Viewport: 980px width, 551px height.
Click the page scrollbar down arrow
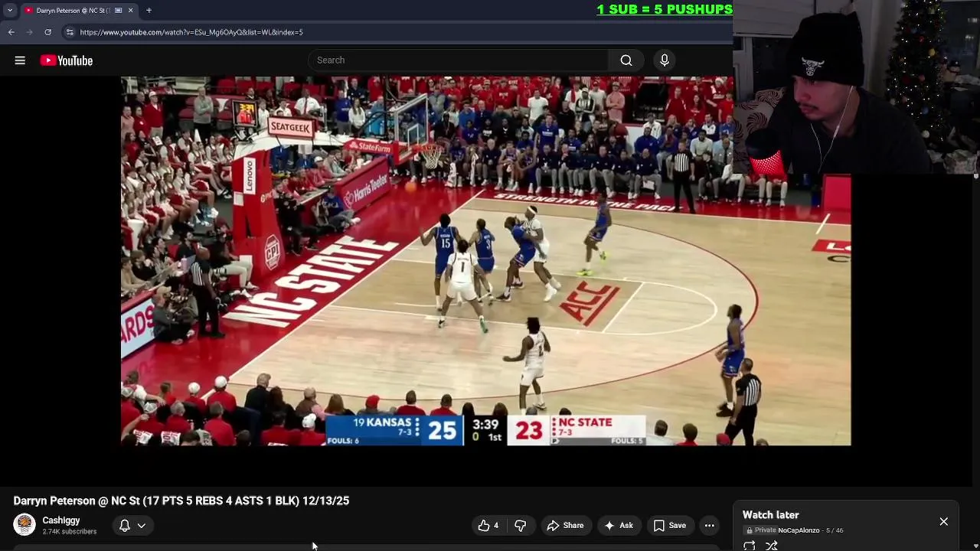coord(975,546)
